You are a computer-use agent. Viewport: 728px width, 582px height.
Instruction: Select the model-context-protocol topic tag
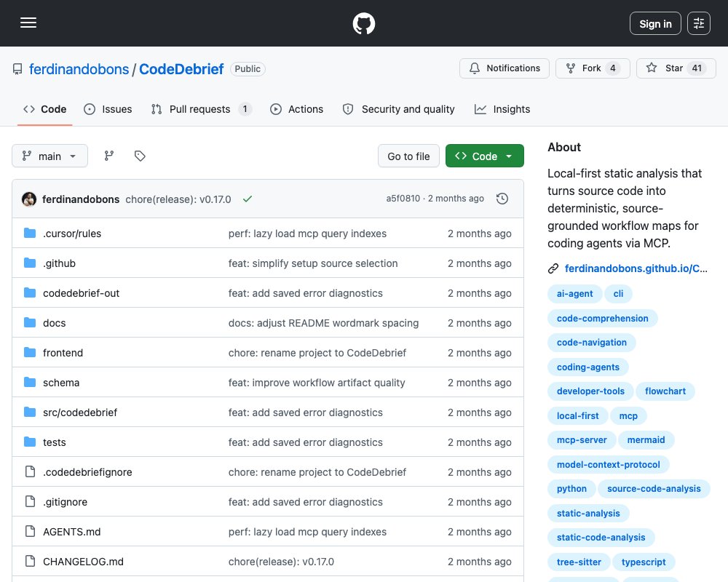tap(609, 465)
